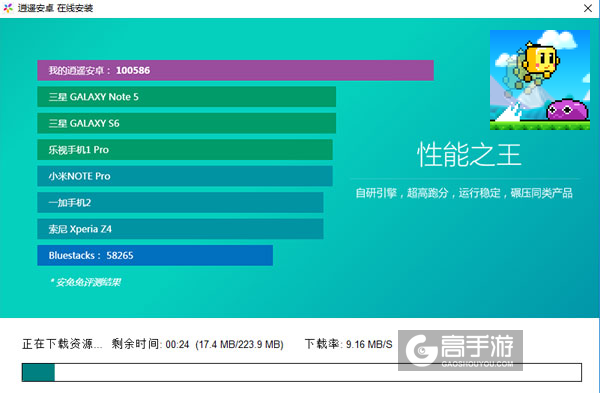Select the 我的逍遥安卓 100586 score bar
Viewport: 600px width, 393px height.
(235, 70)
